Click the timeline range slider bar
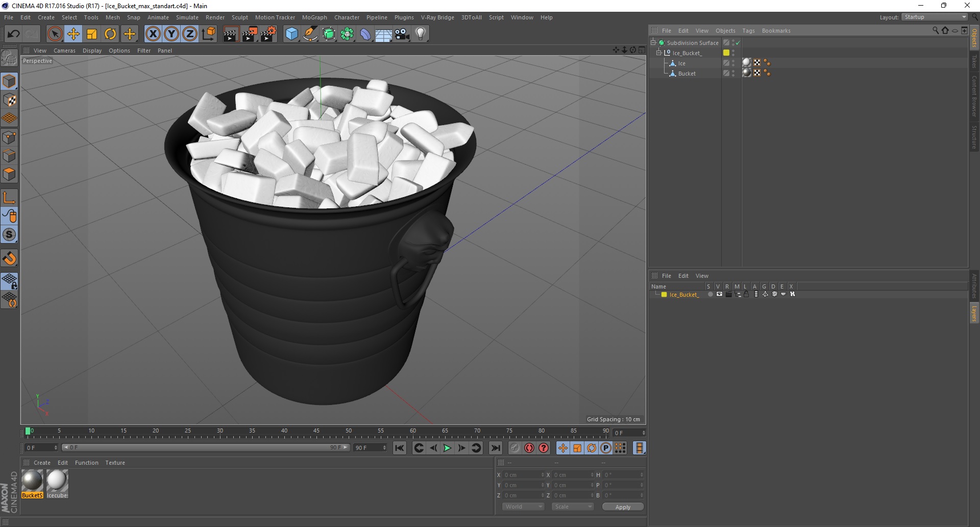This screenshot has width=980, height=527. (x=206, y=448)
